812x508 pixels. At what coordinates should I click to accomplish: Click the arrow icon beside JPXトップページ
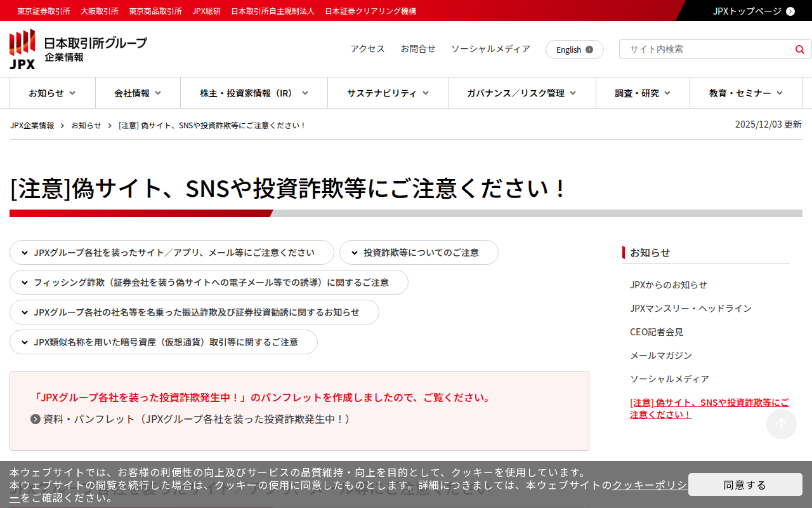[790, 11]
